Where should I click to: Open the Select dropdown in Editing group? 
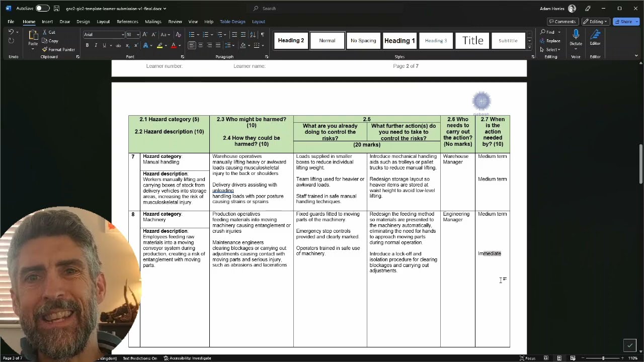[550, 49]
